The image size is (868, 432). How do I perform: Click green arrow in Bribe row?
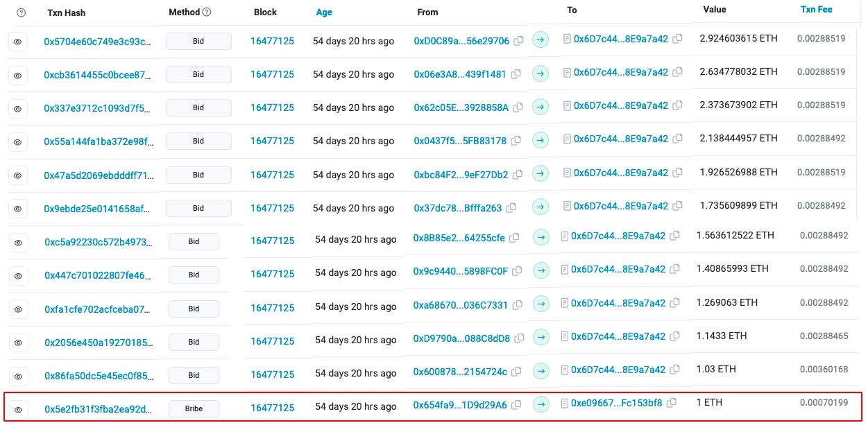pyautogui.click(x=541, y=404)
